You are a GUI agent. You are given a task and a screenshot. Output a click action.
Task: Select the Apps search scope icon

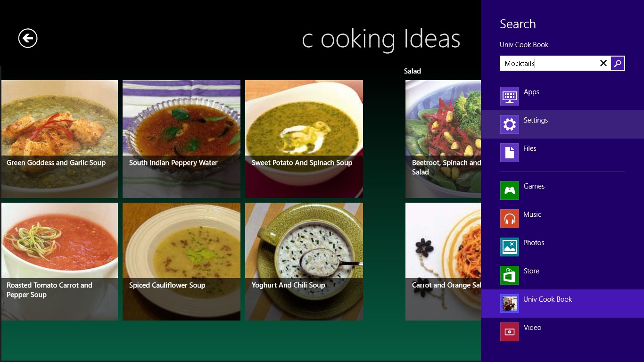509,96
